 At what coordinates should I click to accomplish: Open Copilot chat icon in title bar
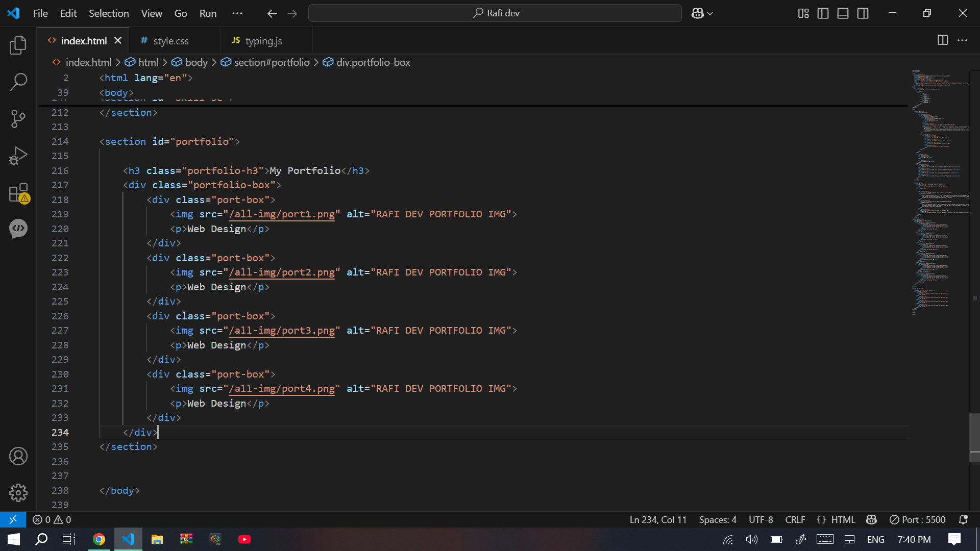click(698, 13)
